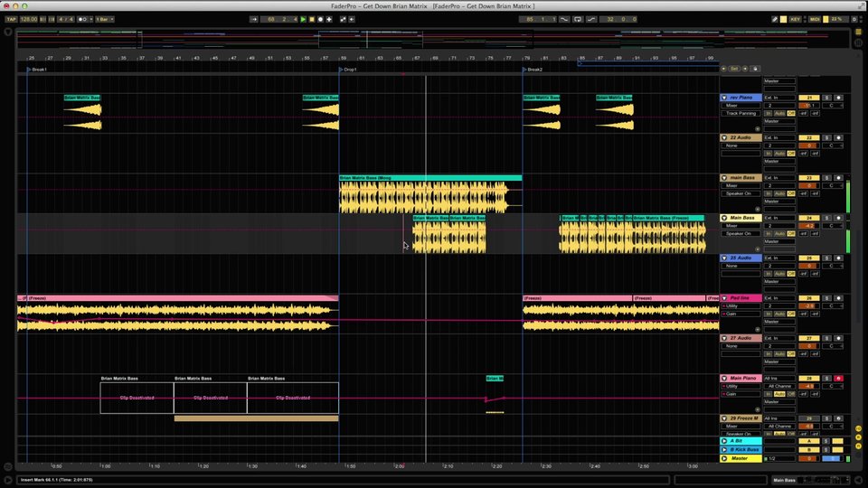Click the Session view selector icon
Image resolution: width=868 pixels, height=488 pixels.
click(x=859, y=43)
